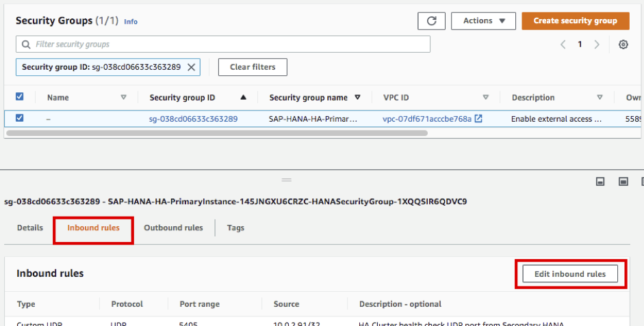Open the Actions dropdown menu
The height and width of the screenshot is (326, 644).
(483, 21)
